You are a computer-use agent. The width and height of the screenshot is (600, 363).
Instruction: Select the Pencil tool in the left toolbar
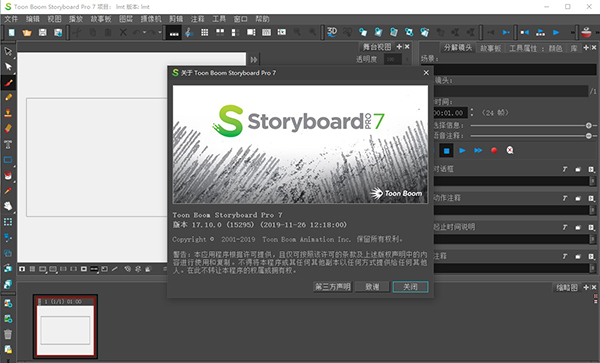click(x=8, y=98)
